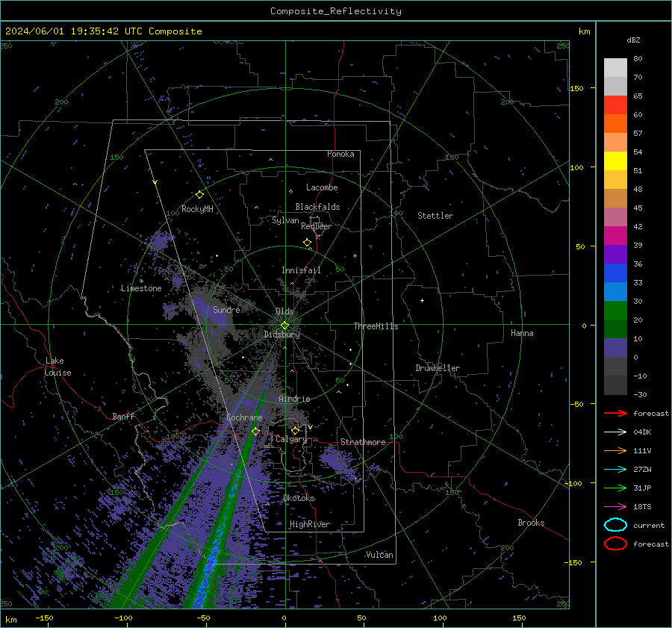Click the Strathmore label on map

coord(363,442)
